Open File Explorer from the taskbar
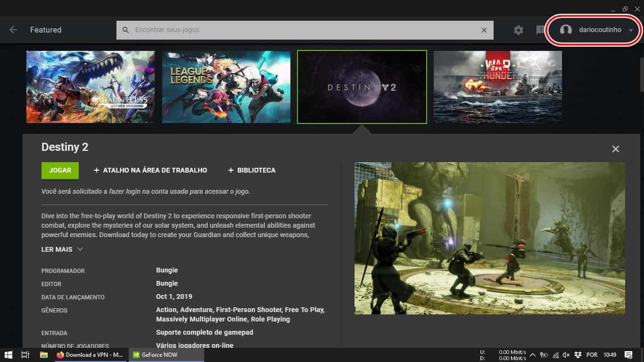 click(x=44, y=355)
